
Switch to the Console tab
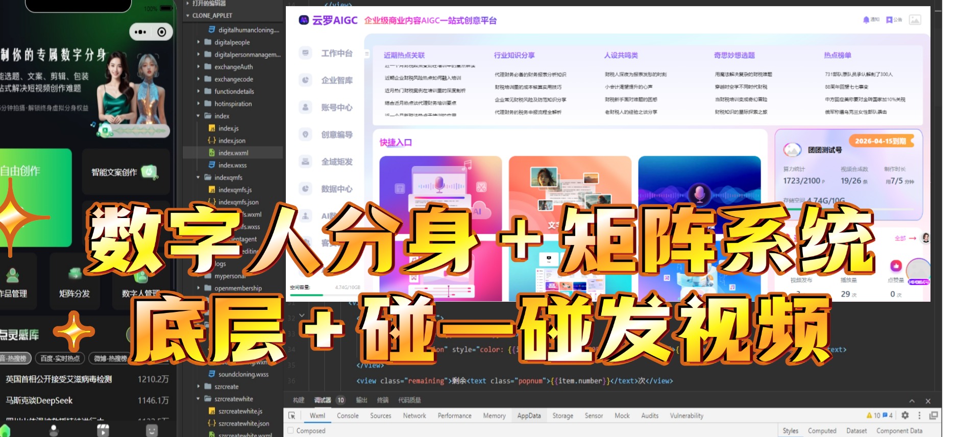click(x=348, y=416)
